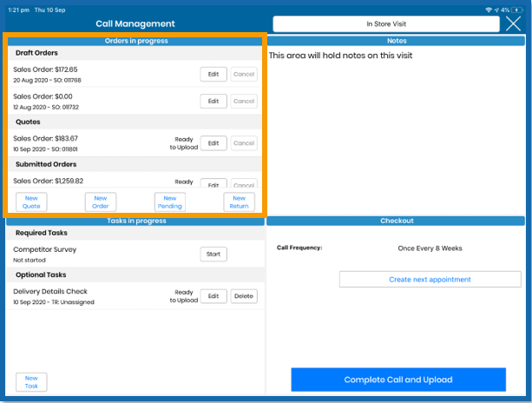The height and width of the screenshot is (403, 532).
Task: Select the Delivery Details Check task title
Action: [50, 291]
